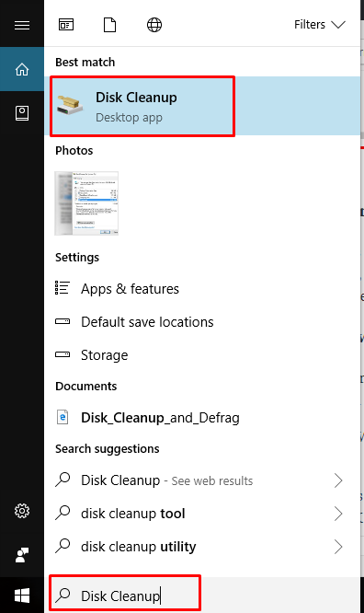The image size is (364, 613).
Task: Click the Windows Start button
Action: pos(22,596)
